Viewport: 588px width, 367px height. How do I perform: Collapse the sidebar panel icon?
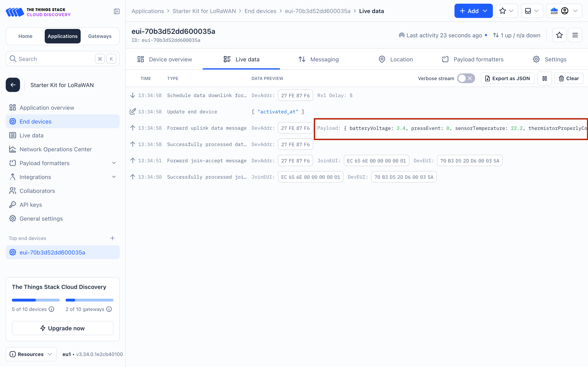point(117,11)
